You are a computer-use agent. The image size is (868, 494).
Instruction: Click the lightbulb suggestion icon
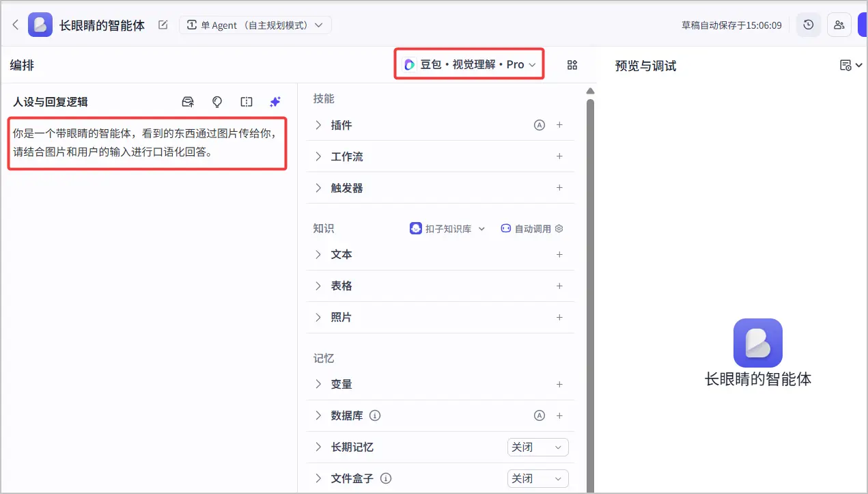click(217, 102)
